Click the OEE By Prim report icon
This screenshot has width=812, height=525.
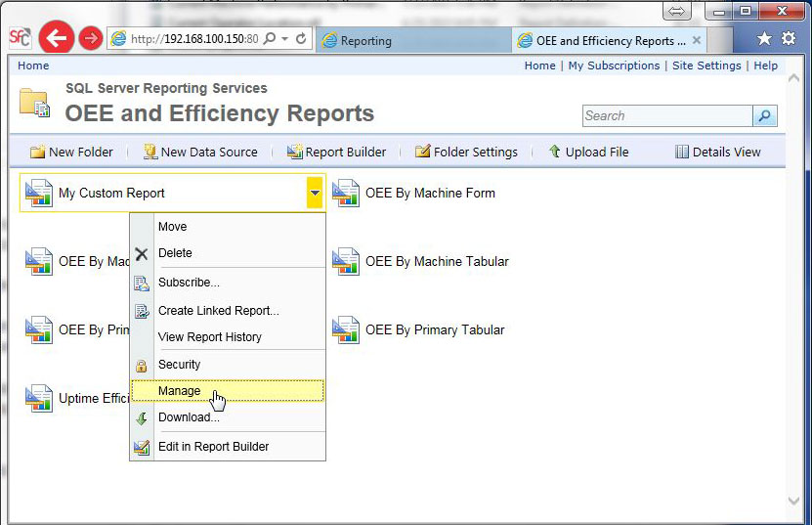39,329
